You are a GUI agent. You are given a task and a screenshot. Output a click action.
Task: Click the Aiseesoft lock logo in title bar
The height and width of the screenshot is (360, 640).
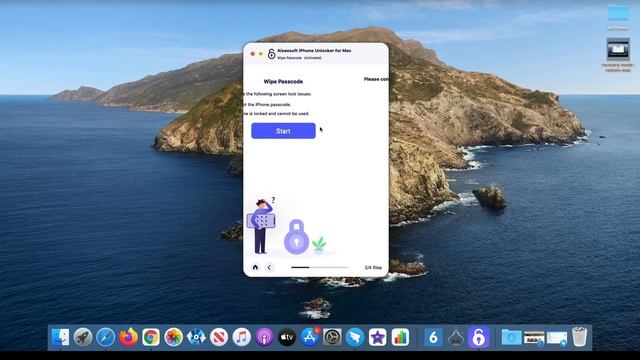[271, 54]
